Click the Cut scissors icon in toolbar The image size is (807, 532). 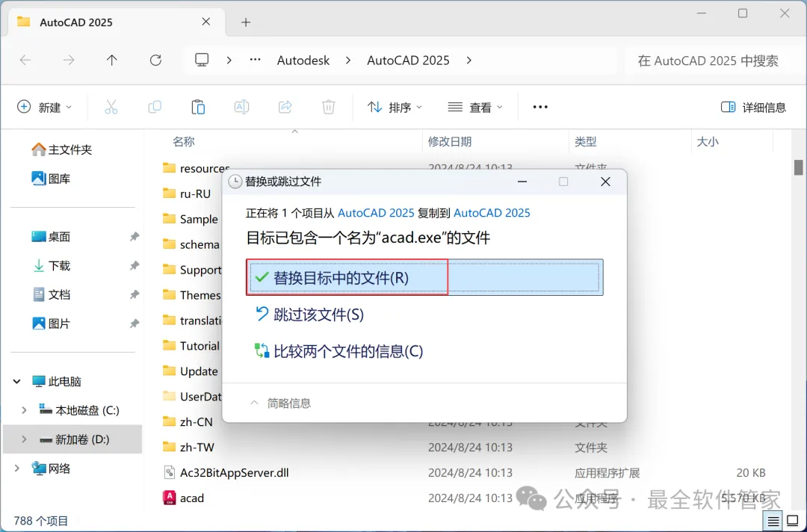tap(111, 107)
